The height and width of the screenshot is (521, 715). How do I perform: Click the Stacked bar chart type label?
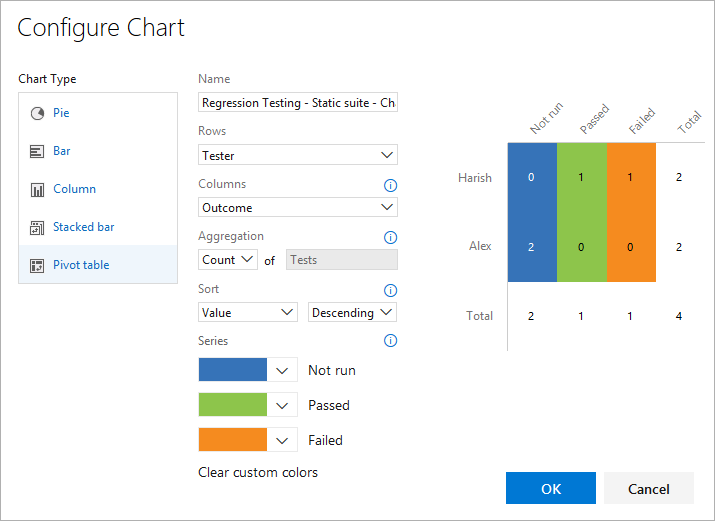84,227
